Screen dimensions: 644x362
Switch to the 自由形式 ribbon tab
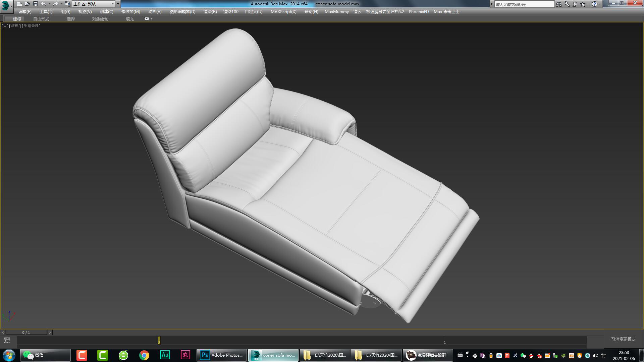41,19
